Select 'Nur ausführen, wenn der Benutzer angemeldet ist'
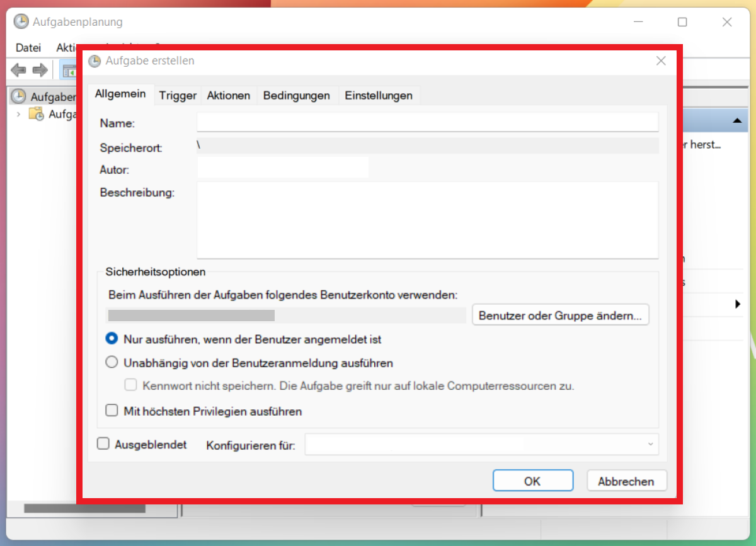Screen dimensions: 756x546 tap(112, 339)
